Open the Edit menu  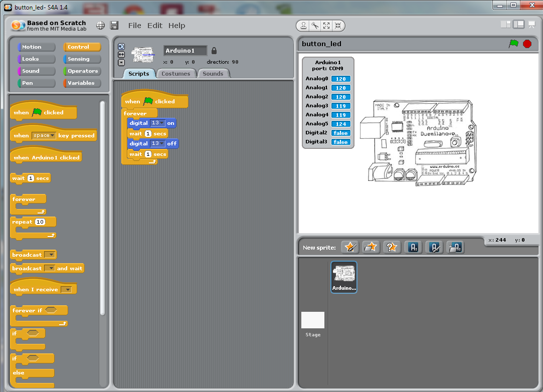[154, 25]
